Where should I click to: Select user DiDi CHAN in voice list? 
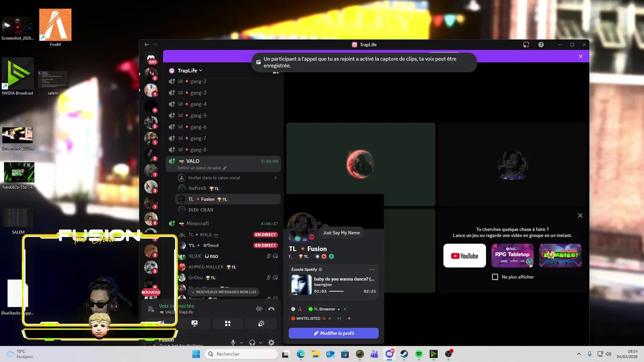tap(227, 210)
